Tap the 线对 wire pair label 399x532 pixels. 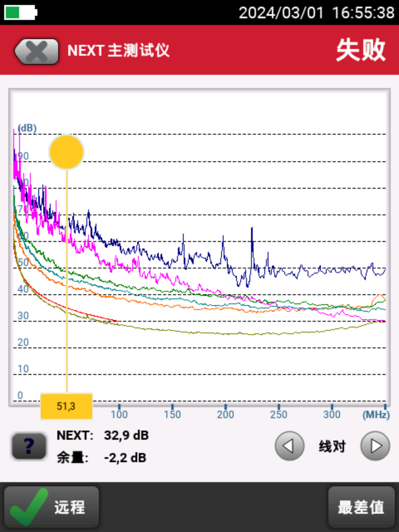(x=332, y=446)
